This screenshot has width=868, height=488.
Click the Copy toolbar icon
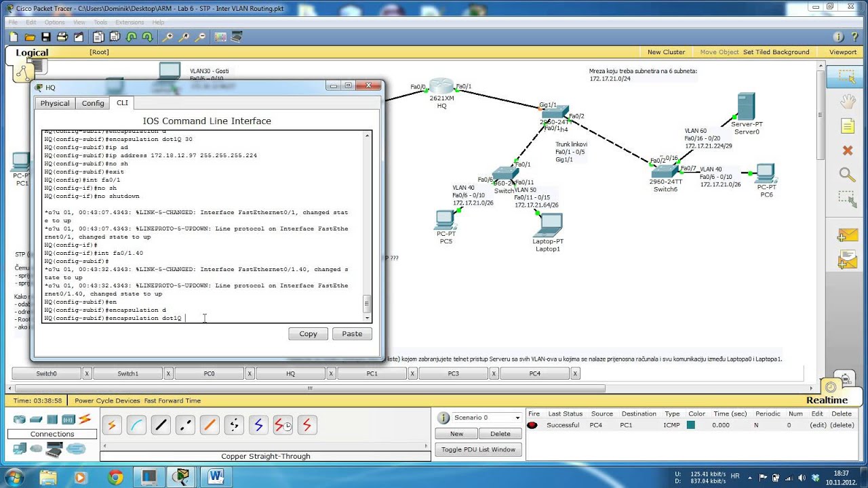(99, 37)
